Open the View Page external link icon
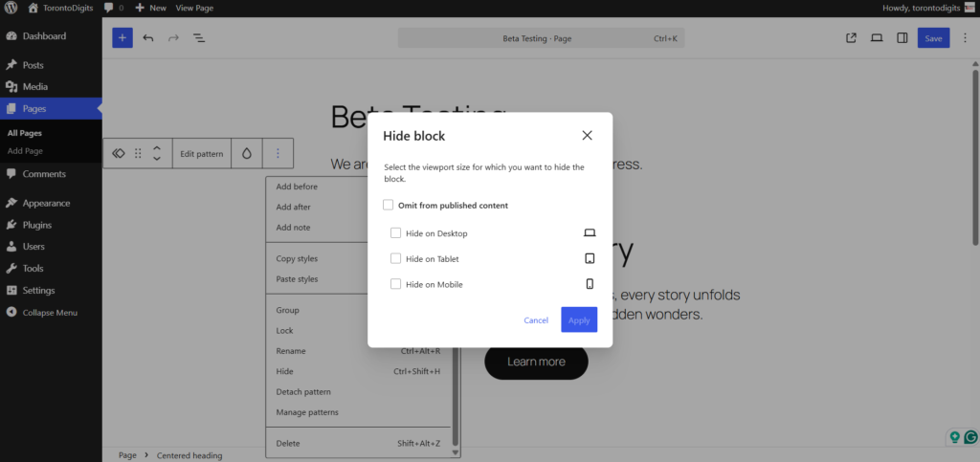980x462 pixels. click(x=851, y=38)
